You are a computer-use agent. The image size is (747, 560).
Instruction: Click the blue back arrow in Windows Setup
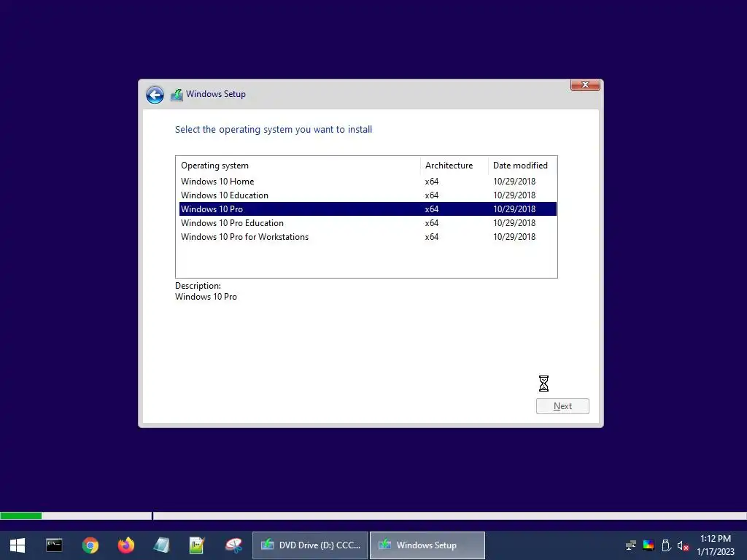pos(155,95)
